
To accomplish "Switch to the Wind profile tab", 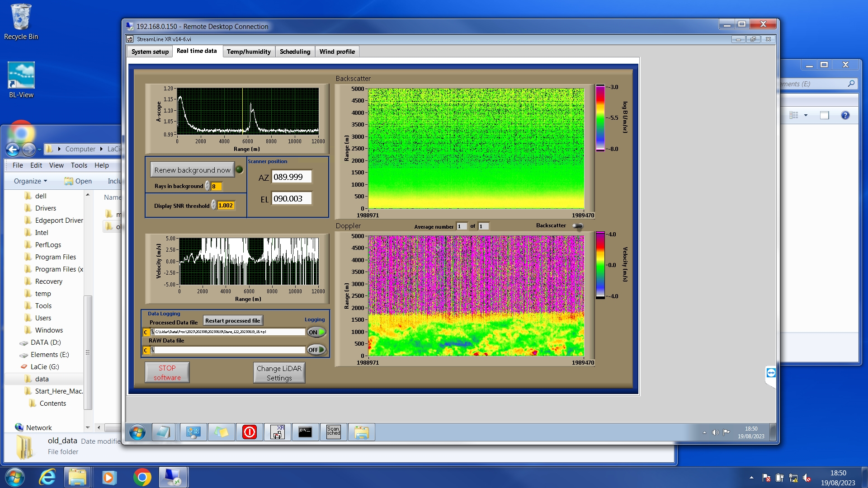I will point(337,52).
